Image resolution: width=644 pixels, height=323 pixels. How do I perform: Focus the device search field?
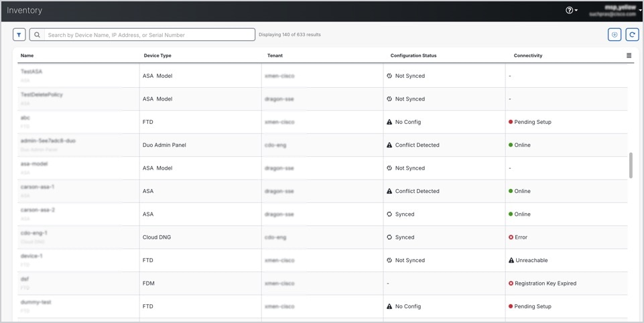(x=142, y=35)
